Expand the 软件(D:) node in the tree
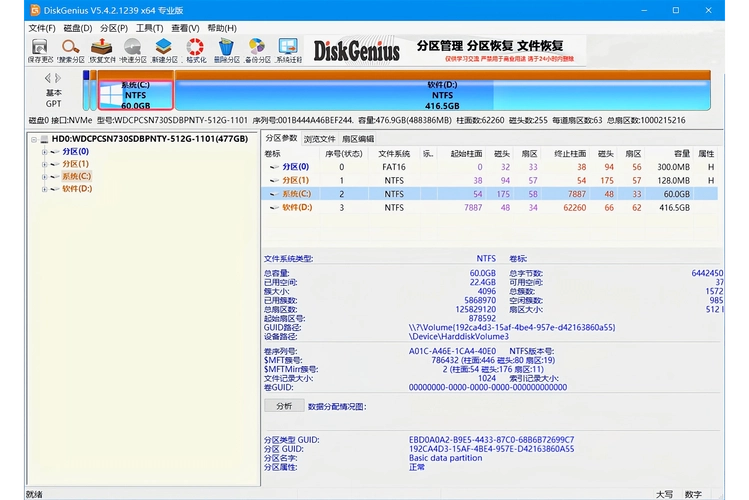The width and height of the screenshot is (749, 500). [x=44, y=188]
